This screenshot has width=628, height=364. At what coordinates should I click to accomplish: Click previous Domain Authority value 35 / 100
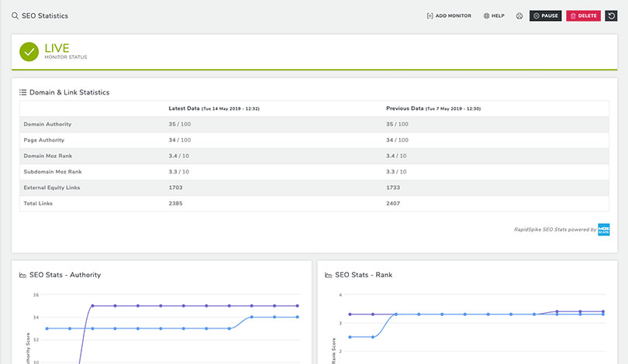(x=397, y=125)
